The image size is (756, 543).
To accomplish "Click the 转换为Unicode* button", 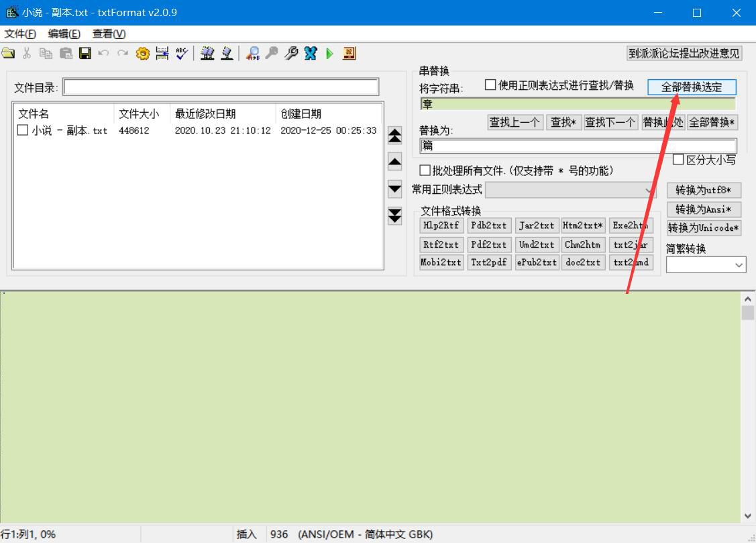I will [704, 228].
